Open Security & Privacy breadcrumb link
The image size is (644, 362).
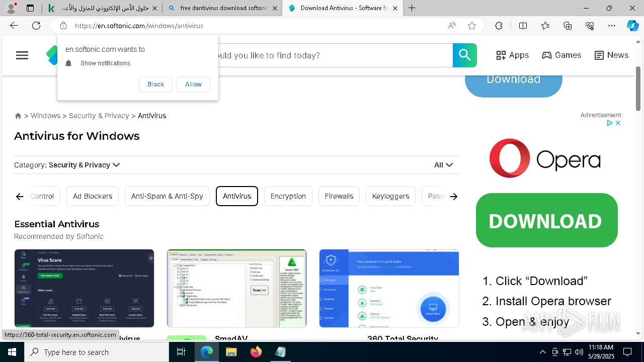tap(99, 116)
